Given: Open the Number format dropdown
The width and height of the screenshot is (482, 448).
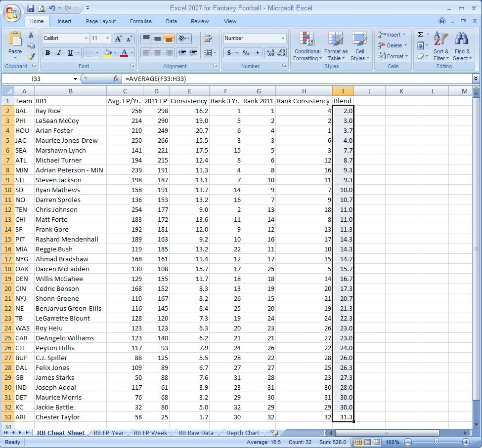Looking at the screenshot, I should click(283, 38).
